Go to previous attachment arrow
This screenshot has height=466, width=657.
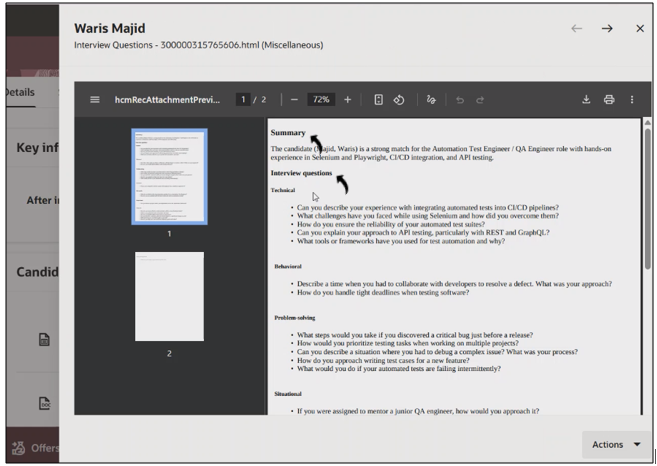(x=576, y=29)
